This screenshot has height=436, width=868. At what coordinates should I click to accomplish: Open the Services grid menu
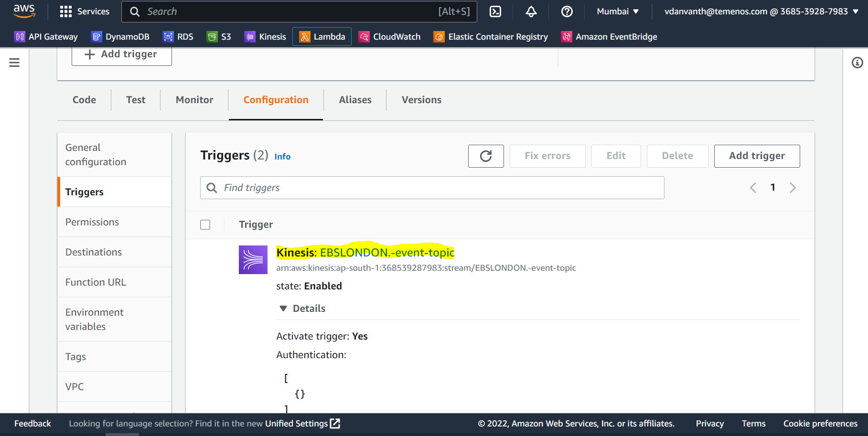point(84,11)
